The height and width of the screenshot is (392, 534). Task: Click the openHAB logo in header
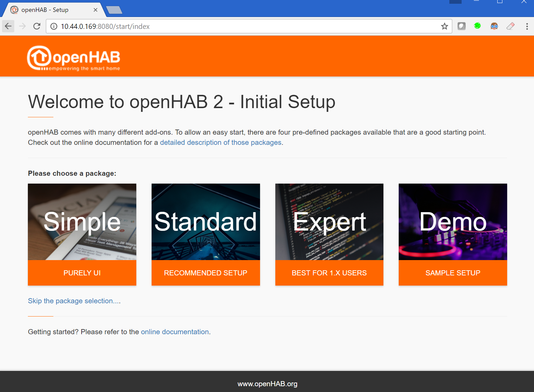coord(73,58)
